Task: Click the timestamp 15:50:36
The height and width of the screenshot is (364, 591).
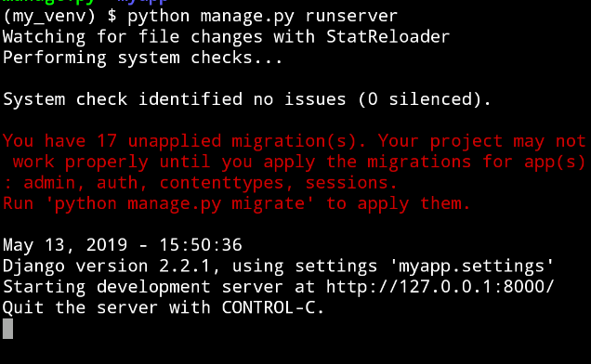Action: (x=200, y=245)
